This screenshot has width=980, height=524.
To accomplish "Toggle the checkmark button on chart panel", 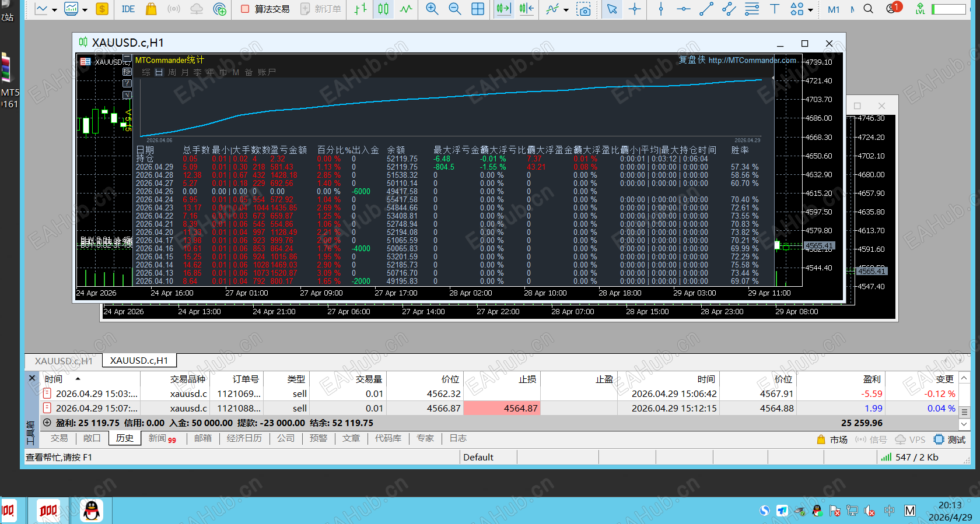I will point(127,95).
